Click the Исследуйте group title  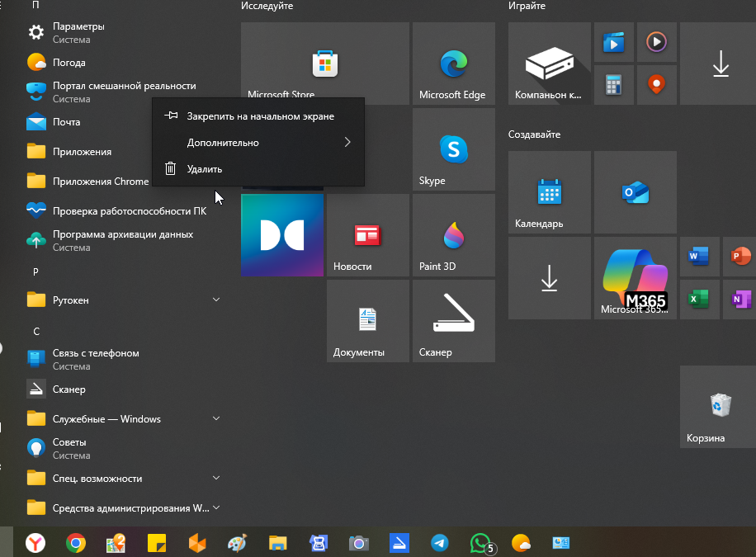coord(267,6)
